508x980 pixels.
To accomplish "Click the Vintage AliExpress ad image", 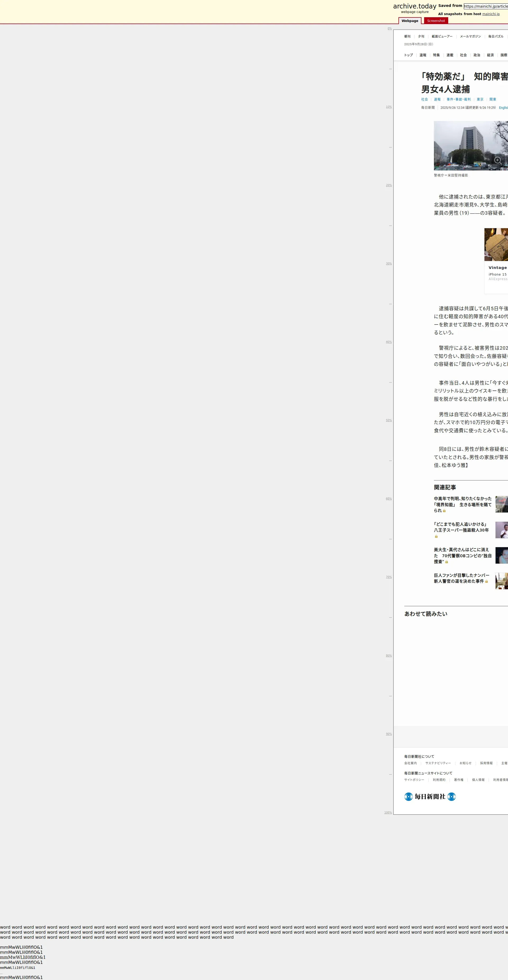I will pos(496,245).
